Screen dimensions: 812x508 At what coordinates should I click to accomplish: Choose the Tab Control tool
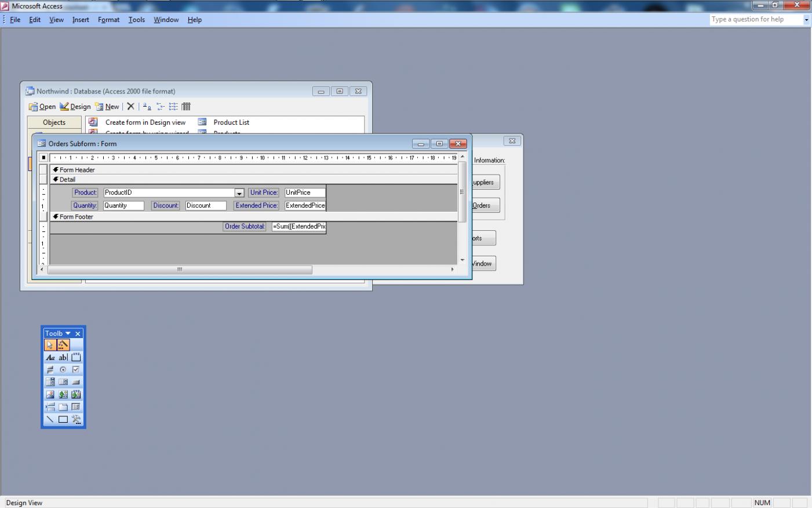tap(63, 407)
